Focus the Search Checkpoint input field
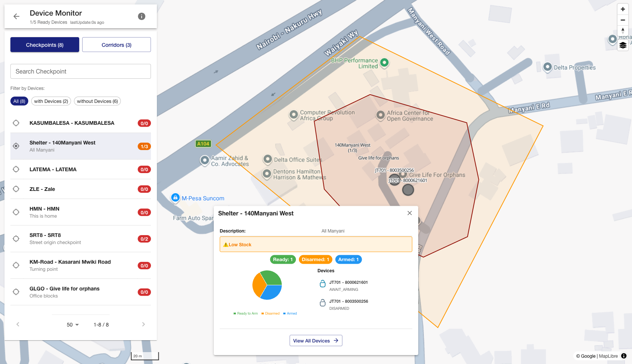The width and height of the screenshot is (632, 364). tap(81, 71)
